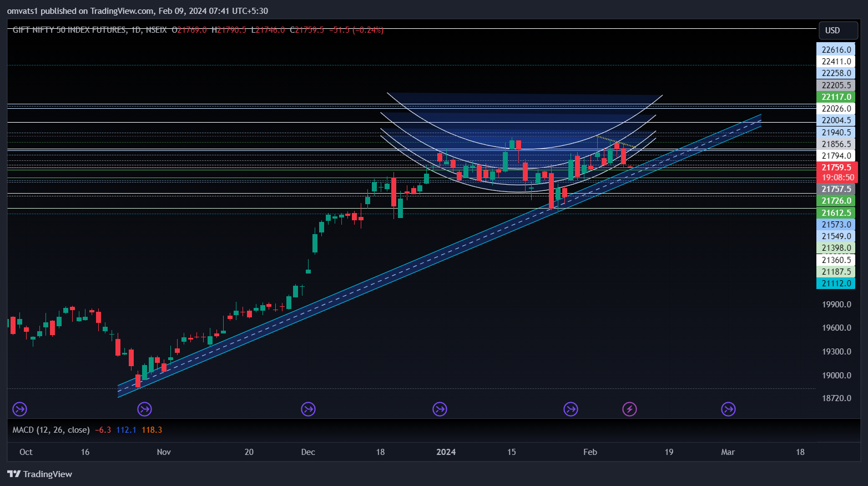868x486 pixels.
Task: Click the 2024 label on time axis
Action: pos(446,452)
